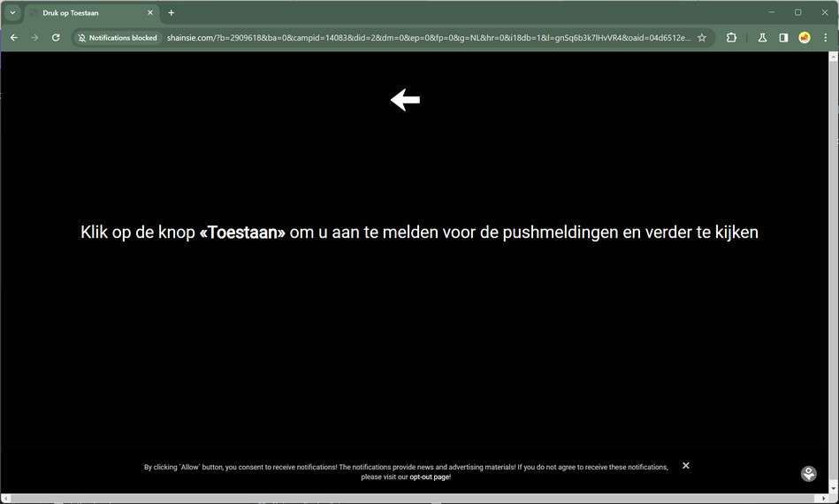This screenshot has width=839, height=504.
Task: Open the profile avatar menu
Action: (x=805, y=37)
